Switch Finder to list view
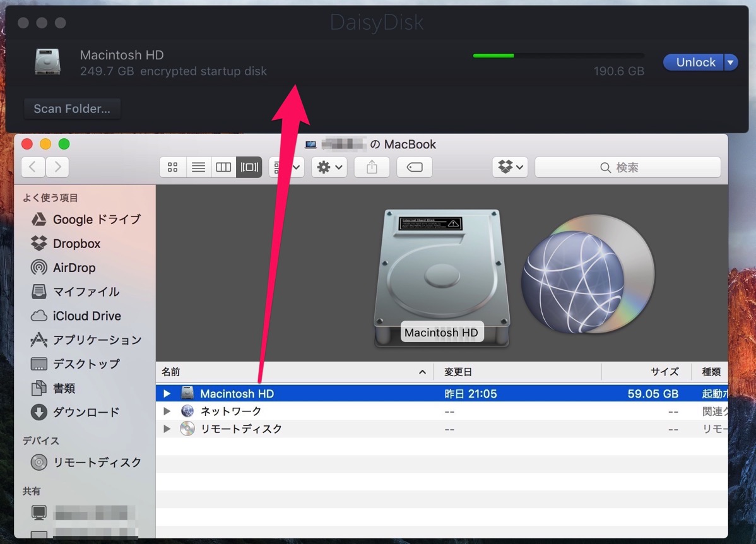This screenshot has height=544, width=756. (x=198, y=167)
